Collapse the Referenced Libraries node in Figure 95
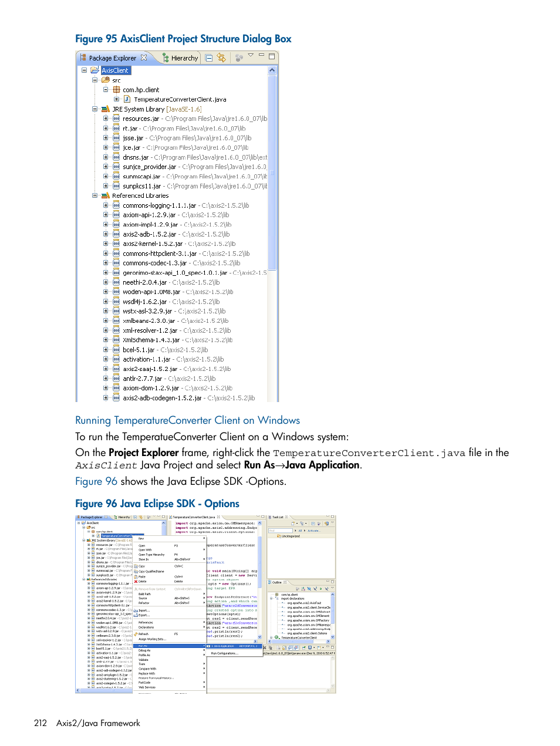Viewport: 560px width, 746px height. point(95,195)
